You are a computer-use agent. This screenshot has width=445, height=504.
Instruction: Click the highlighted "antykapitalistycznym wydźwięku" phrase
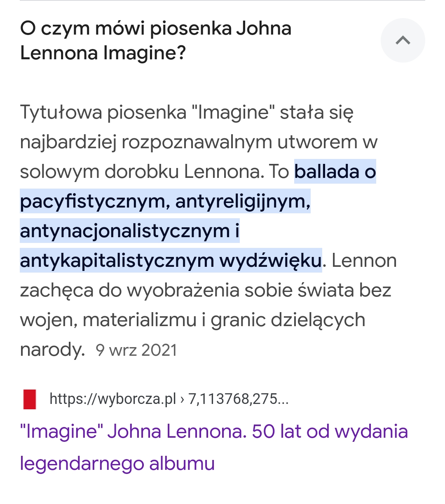click(171, 261)
